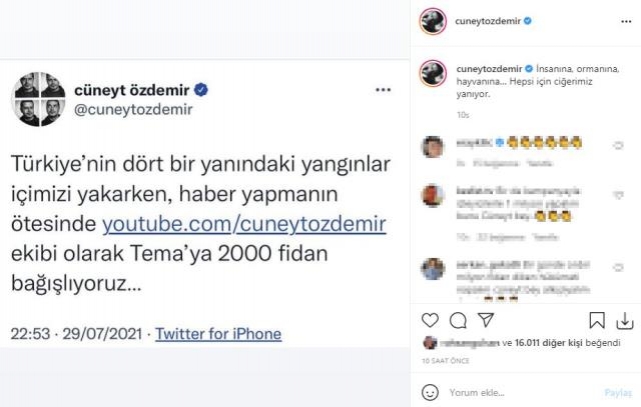
Task: Open emoji picker smiley icon
Action: 430,392
